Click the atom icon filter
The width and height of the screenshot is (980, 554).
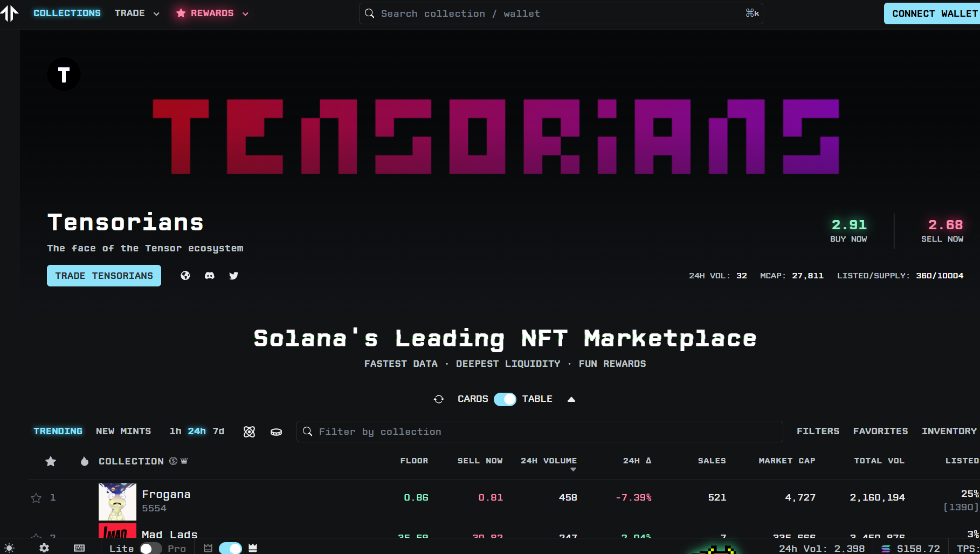pos(249,432)
